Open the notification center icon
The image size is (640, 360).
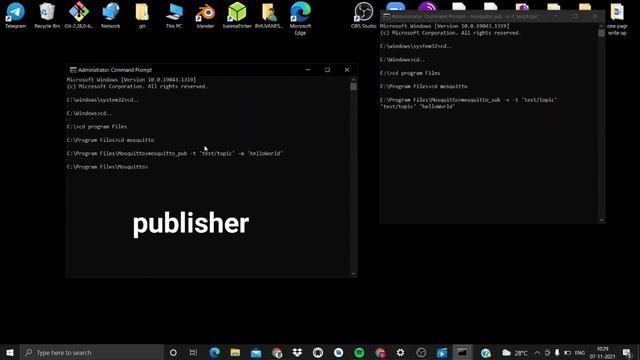pyautogui.click(x=627, y=353)
